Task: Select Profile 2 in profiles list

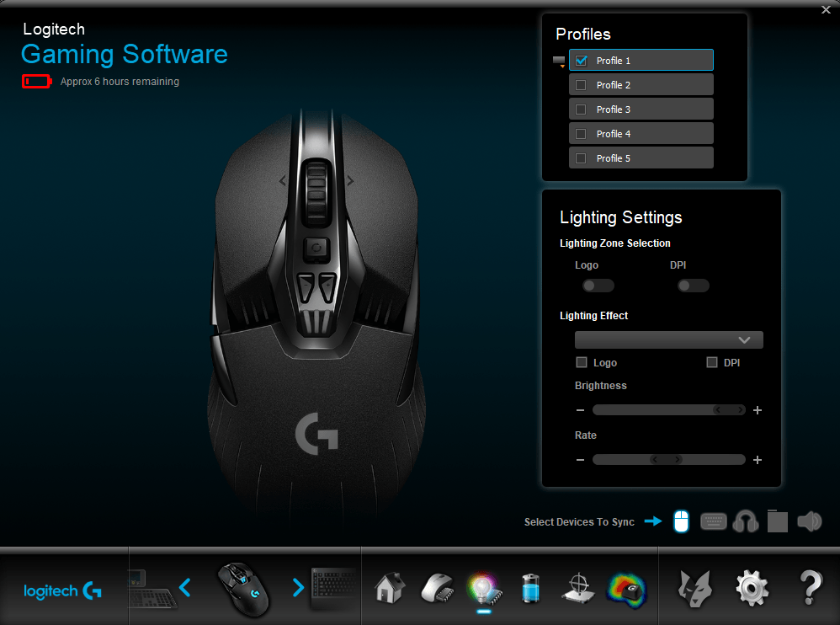Action: [641, 85]
